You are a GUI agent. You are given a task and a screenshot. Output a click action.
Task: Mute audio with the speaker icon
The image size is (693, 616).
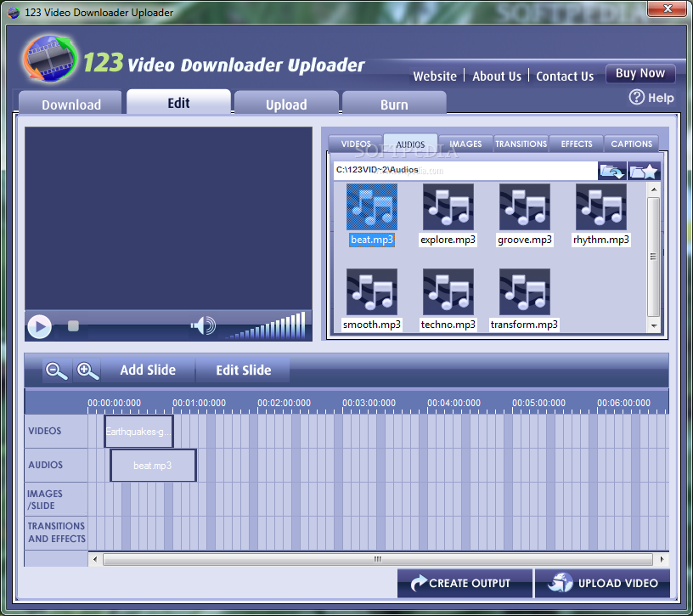(203, 325)
